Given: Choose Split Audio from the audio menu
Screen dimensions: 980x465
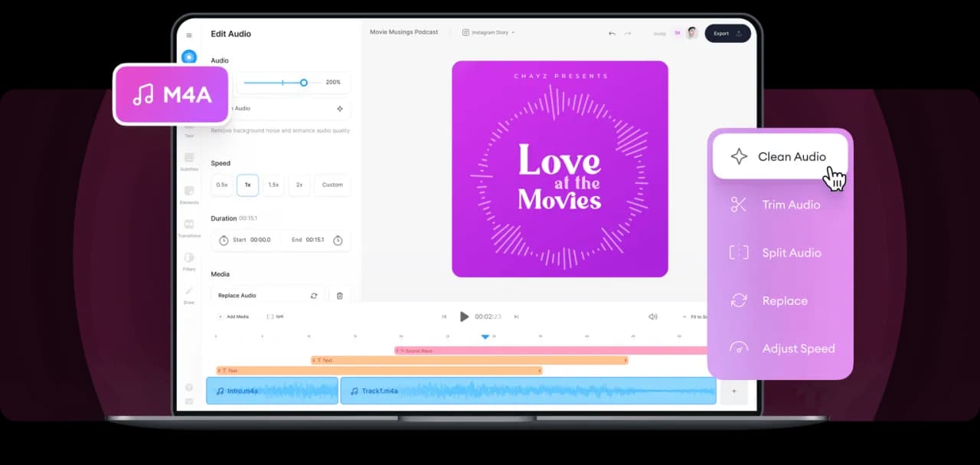Looking at the screenshot, I should [791, 252].
